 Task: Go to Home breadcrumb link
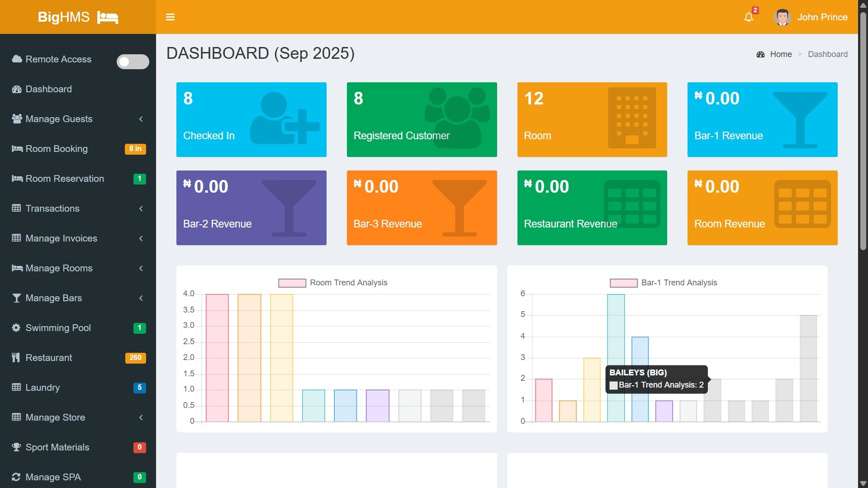point(781,54)
